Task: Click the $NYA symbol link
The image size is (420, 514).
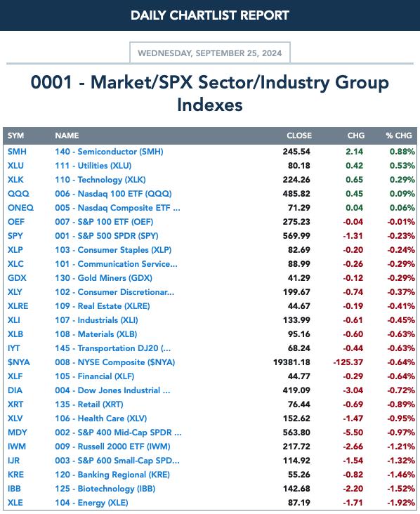Action: (19, 362)
